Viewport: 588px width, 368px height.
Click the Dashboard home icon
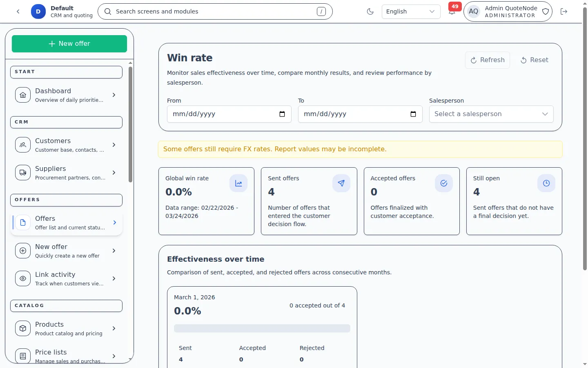click(23, 95)
